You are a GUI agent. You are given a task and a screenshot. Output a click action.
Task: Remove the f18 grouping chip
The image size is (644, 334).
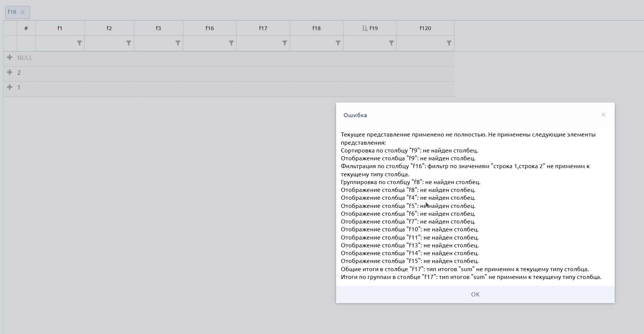click(23, 12)
